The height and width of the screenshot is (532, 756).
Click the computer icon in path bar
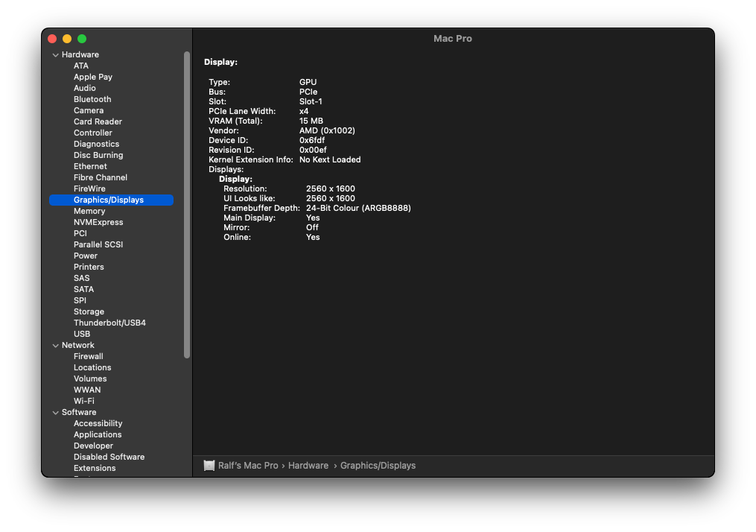[209, 466]
